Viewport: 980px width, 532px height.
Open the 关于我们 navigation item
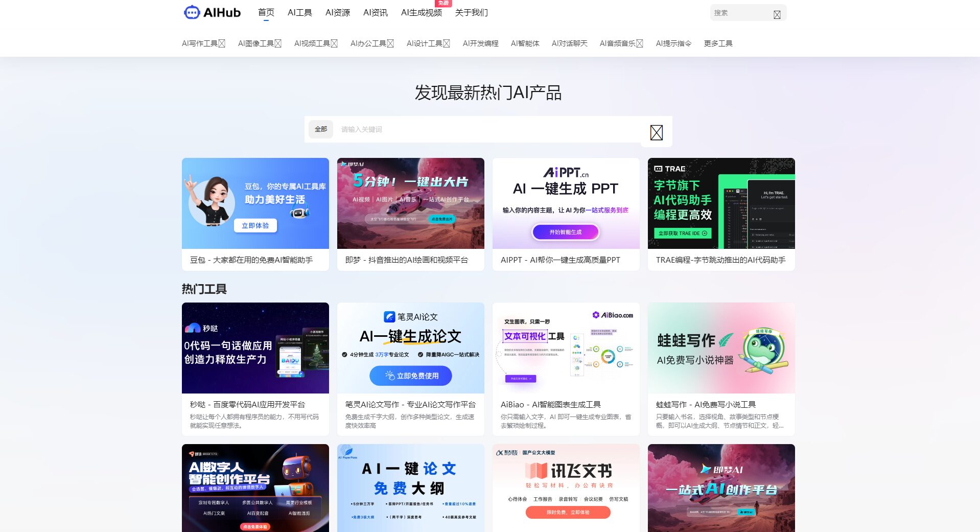(471, 12)
